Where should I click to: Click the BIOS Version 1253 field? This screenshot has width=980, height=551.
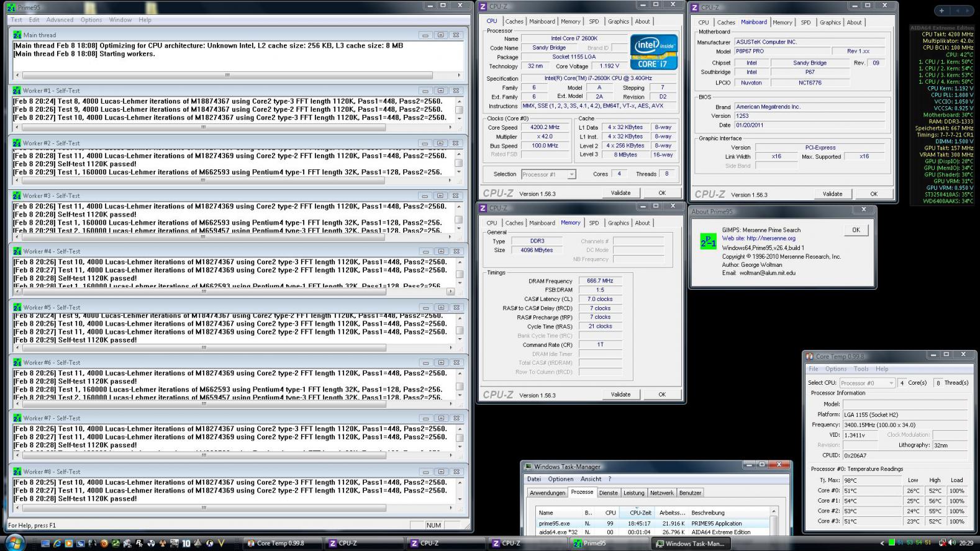coord(809,116)
